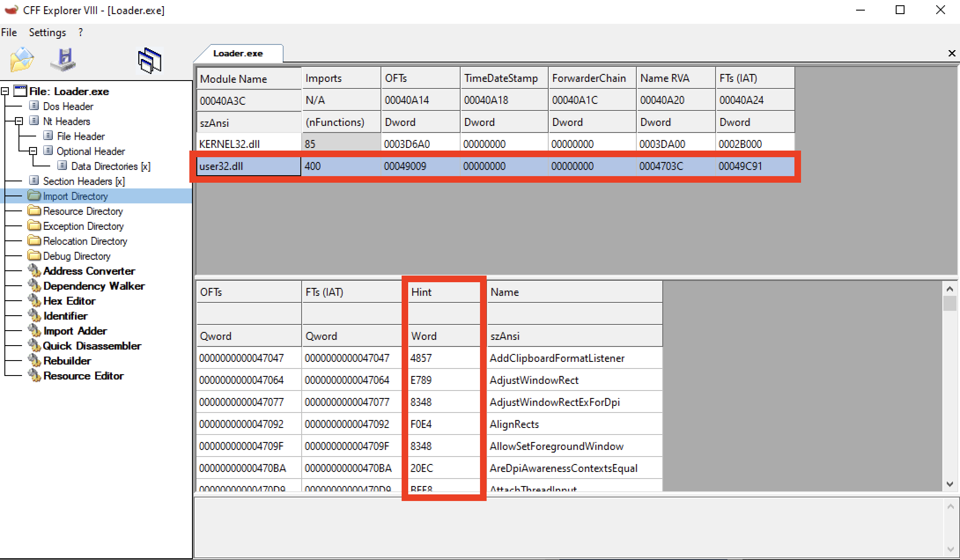Click the Quick Disassembler tool icon
Viewport: 960px width, 560px height.
coord(34,345)
